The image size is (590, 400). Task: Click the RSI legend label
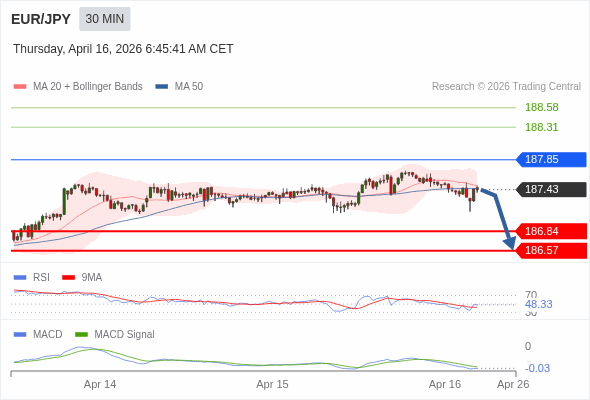pos(41,278)
